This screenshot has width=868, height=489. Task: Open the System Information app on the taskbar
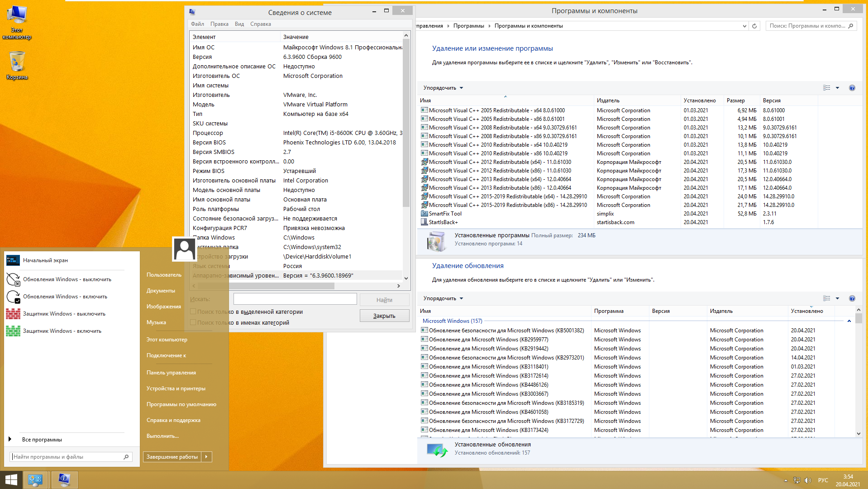coord(64,480)
